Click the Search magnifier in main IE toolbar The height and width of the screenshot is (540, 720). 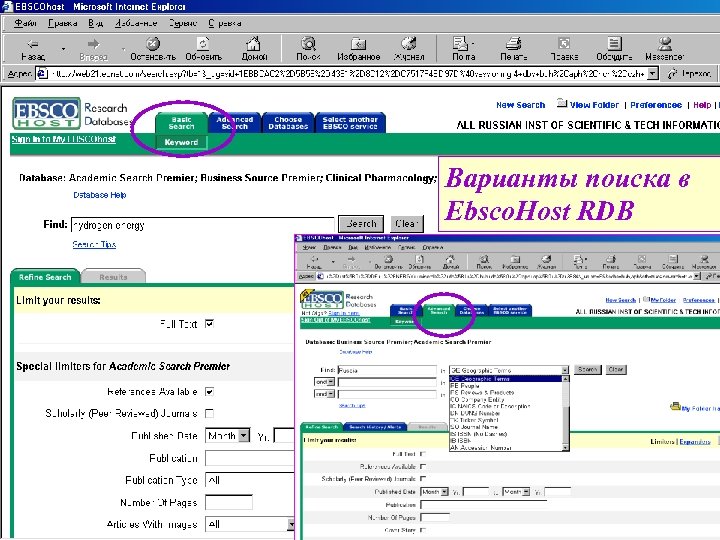point(308,44)
